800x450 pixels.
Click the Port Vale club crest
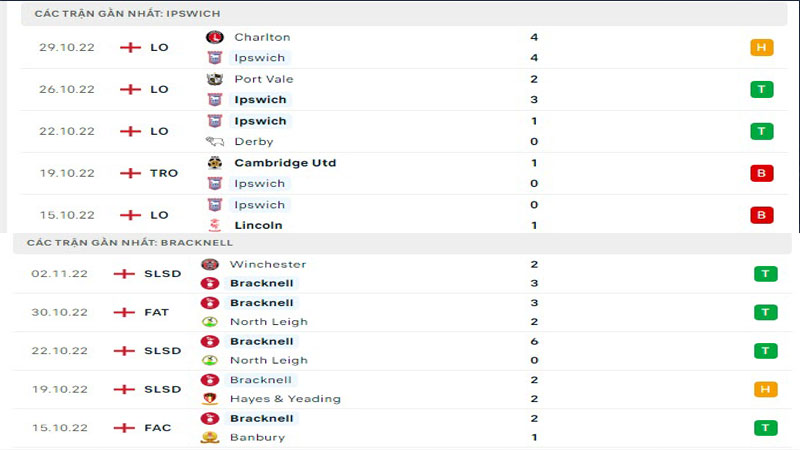[214, 79]
